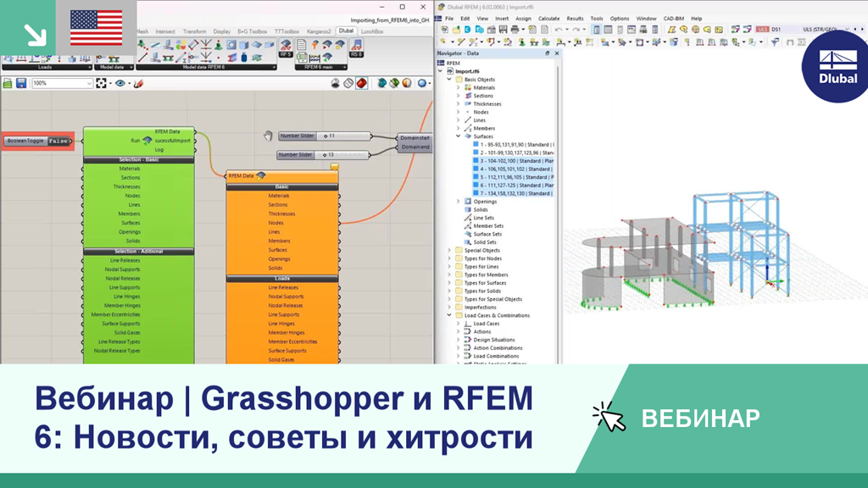Image resolution: width=868 pixels, height=488 pixels.
Task: Click the sketch brush icon in Grasshopper
Action: pyautogui.click(x=138, y=83)
